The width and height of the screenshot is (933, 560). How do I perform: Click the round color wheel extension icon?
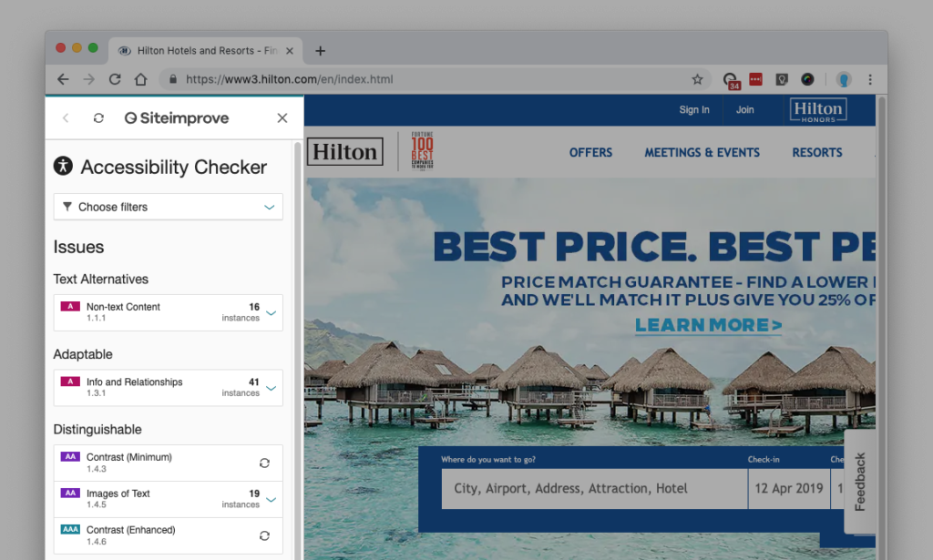pos(807,79)
